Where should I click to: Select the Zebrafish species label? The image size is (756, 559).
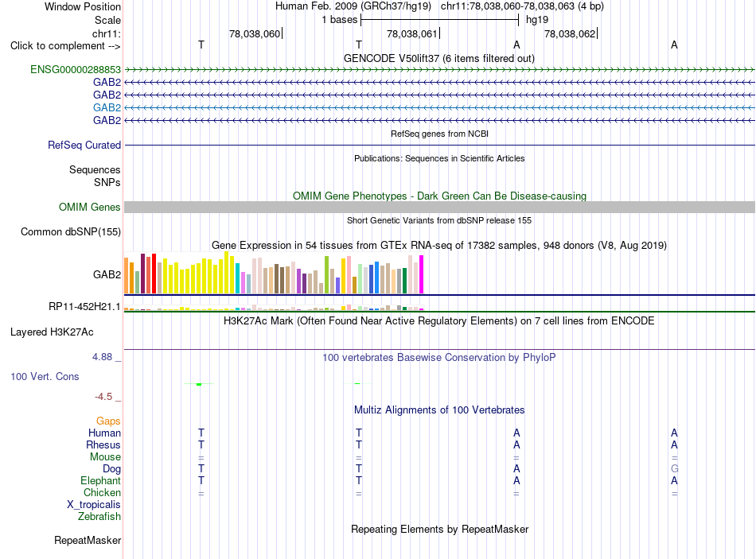(99, 516)
